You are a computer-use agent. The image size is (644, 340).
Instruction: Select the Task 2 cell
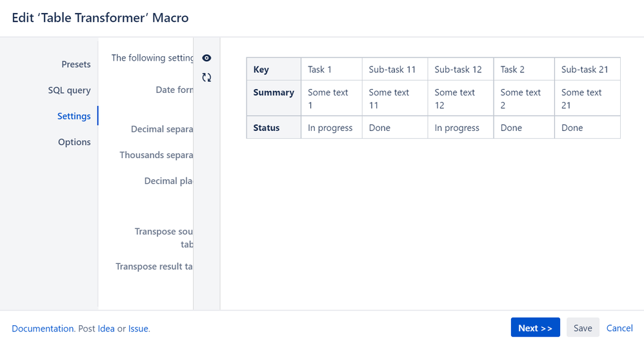[524, 69]
